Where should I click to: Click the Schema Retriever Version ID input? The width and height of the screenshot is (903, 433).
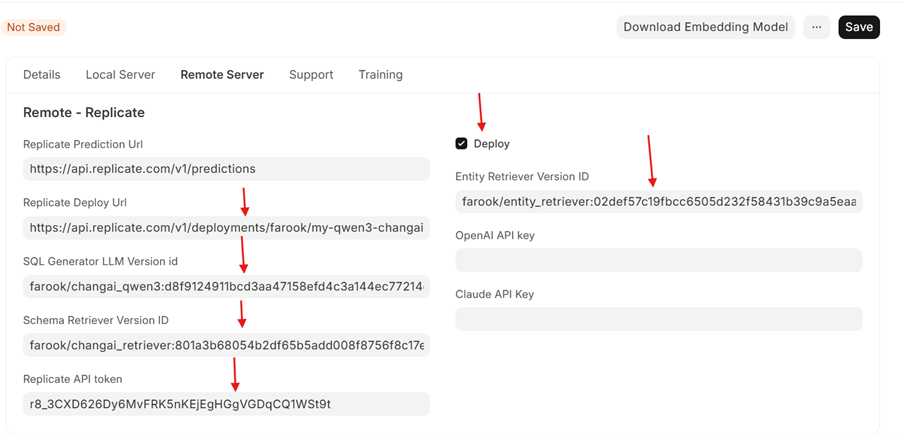click(226, 346)
